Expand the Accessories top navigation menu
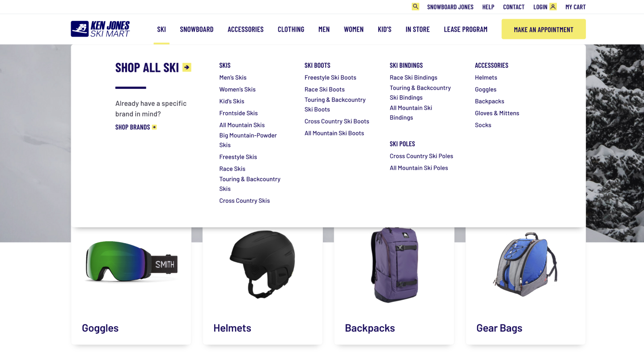The width and height of the screenshot is (644, 353). click(x=246, y=29)
